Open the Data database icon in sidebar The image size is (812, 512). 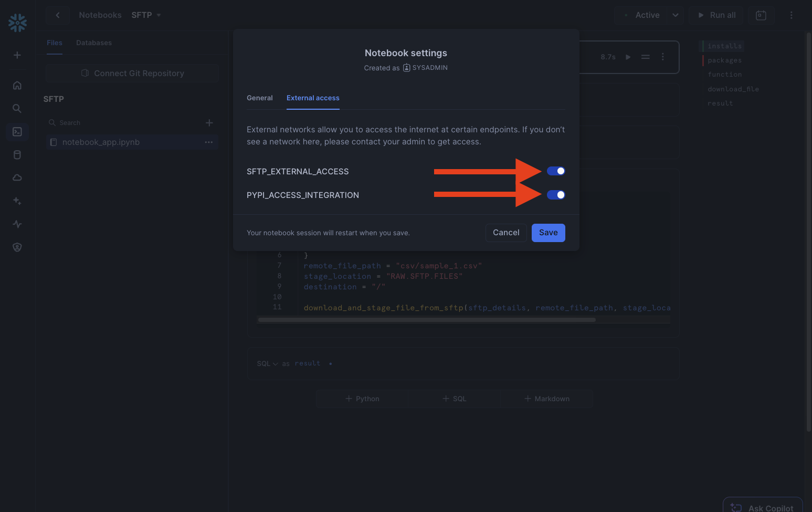(x=17, y=155)
